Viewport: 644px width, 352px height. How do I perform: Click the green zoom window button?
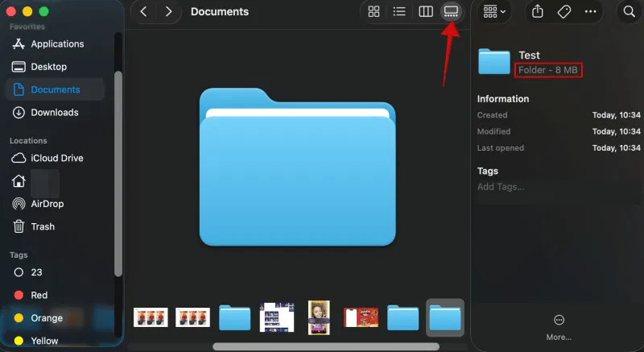click(x=44, y=11)
